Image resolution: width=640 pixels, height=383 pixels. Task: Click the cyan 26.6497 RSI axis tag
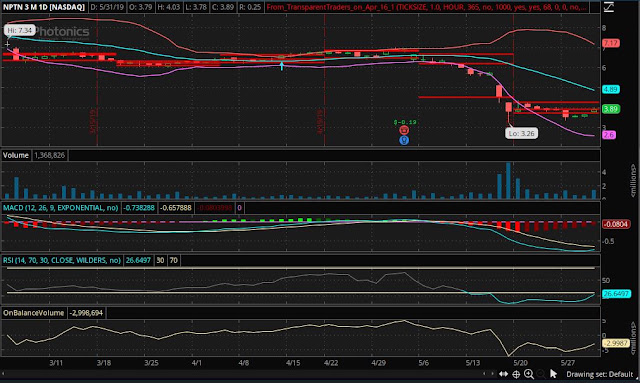616,294
